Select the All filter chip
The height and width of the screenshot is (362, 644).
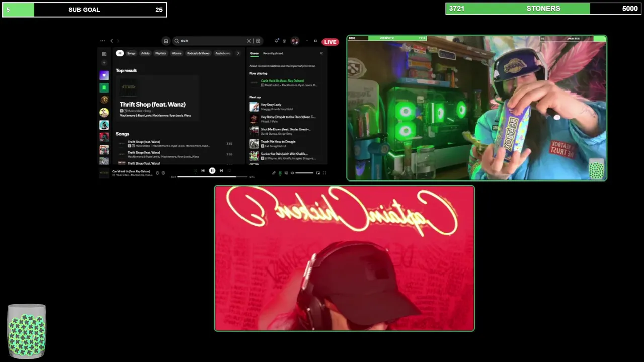(120, 53)
